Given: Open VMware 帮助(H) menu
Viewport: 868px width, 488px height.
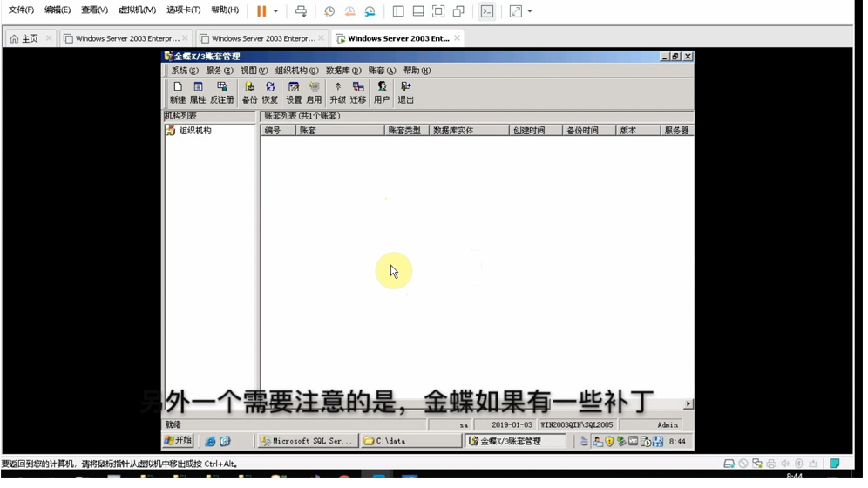Looking at the screenshot, I should click(x=225, y=10).
